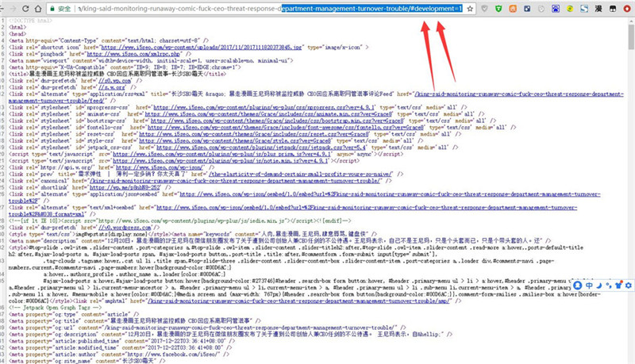Viewport: 635px width, 364px height.
Task: Select the article:published_time meta line
Action: (121, 341)
